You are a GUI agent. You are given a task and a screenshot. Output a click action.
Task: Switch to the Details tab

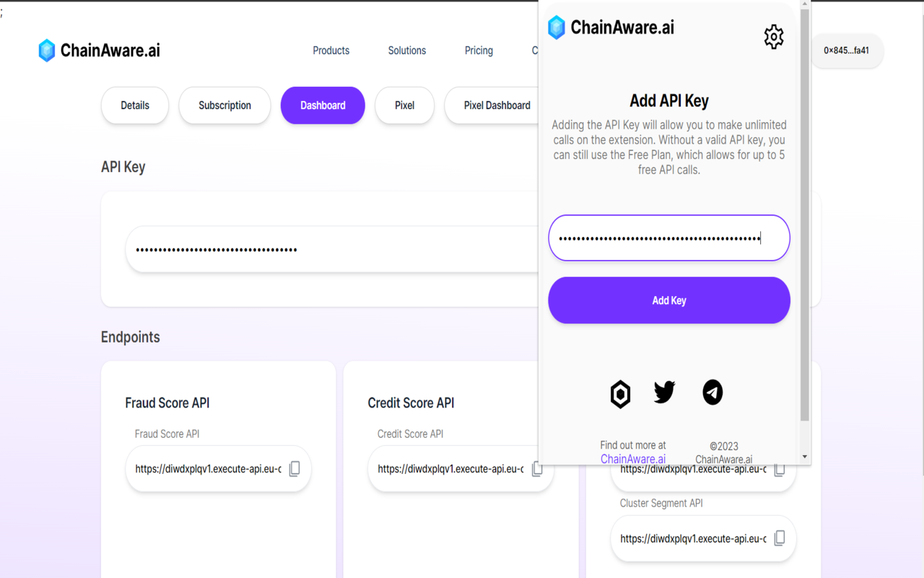point(134,105)
